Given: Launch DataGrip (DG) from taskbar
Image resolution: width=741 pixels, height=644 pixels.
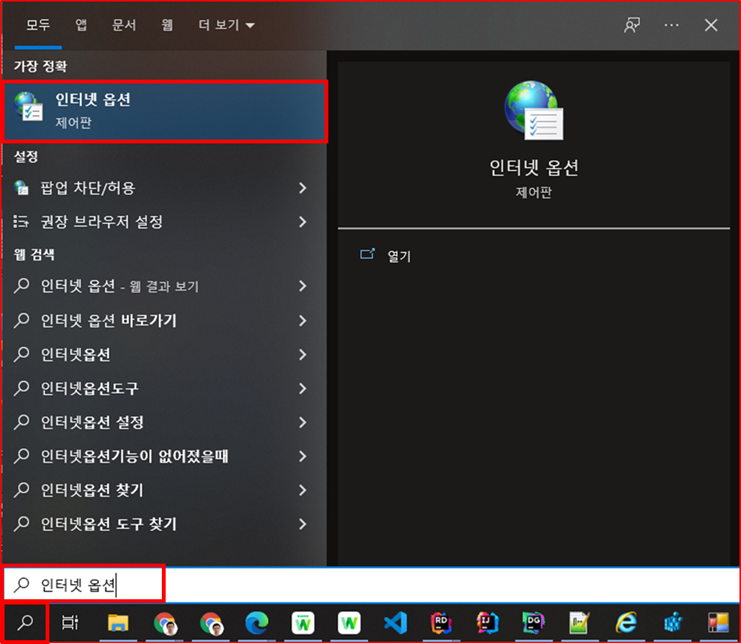Looking at the screenshot, I should tap(533, 623).
